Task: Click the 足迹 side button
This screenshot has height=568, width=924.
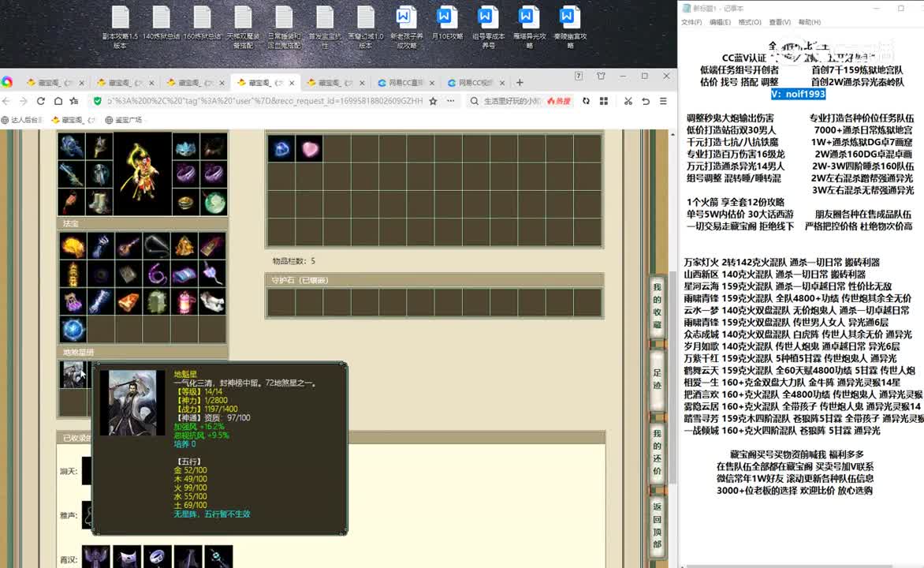Action: point(657,379)
